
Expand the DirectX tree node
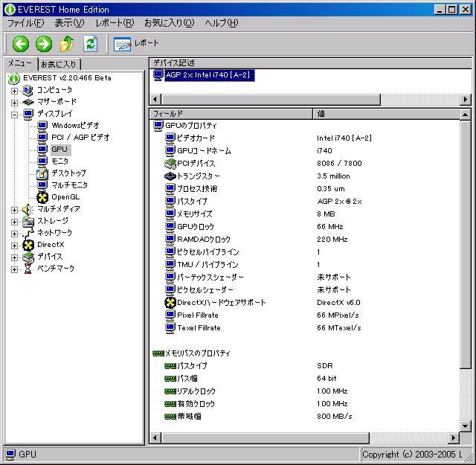point(14,246)
